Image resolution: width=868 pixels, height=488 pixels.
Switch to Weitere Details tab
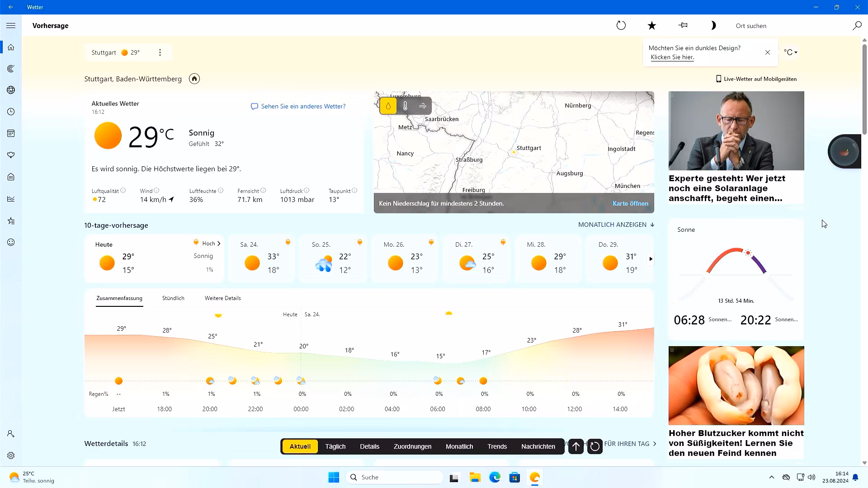click(222, 298)
